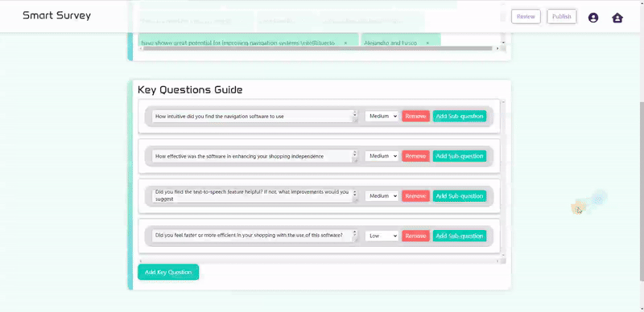The width and height of the screenshot is (644, 312).
Task: Remove the 'How intuitive' question
Action: 415,116
